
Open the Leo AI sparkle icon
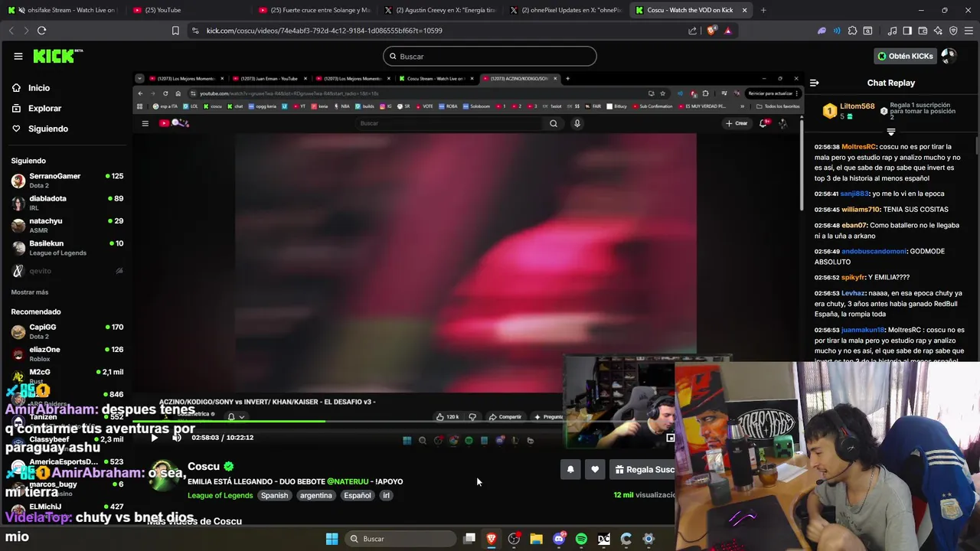coord(938,31)
